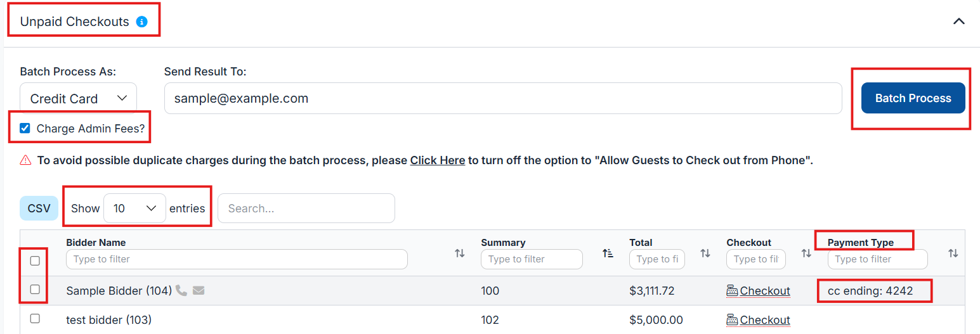Sort by Total column arrows
This screenshot has height=334, width=980.
pyautogui.click(x=705, y=254)
